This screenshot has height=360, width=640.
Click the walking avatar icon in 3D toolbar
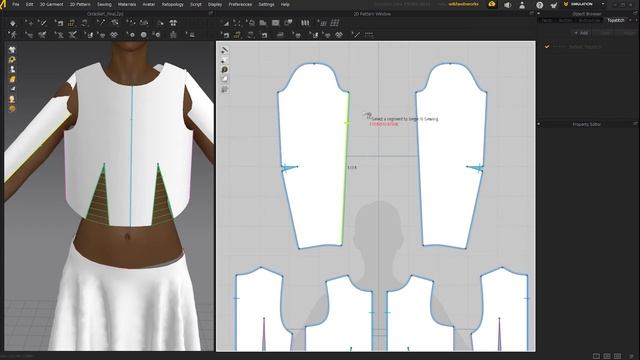click(x=13, y=35)
